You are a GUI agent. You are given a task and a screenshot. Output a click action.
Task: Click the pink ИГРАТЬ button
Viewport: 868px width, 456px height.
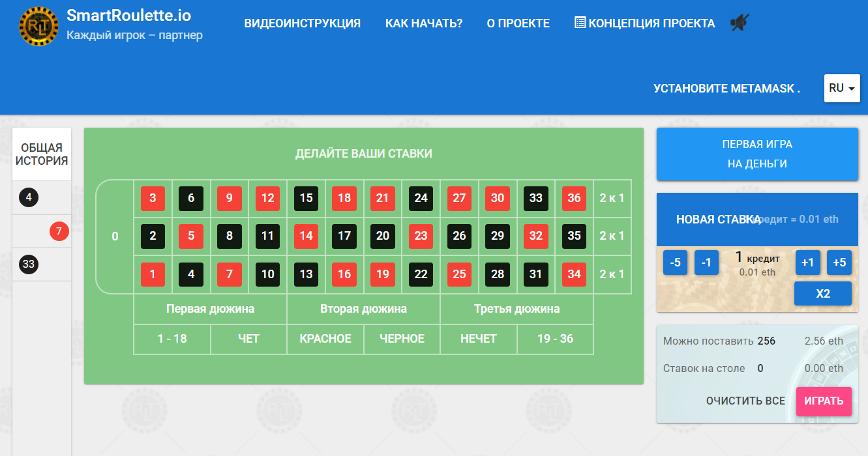click(824, 401)
